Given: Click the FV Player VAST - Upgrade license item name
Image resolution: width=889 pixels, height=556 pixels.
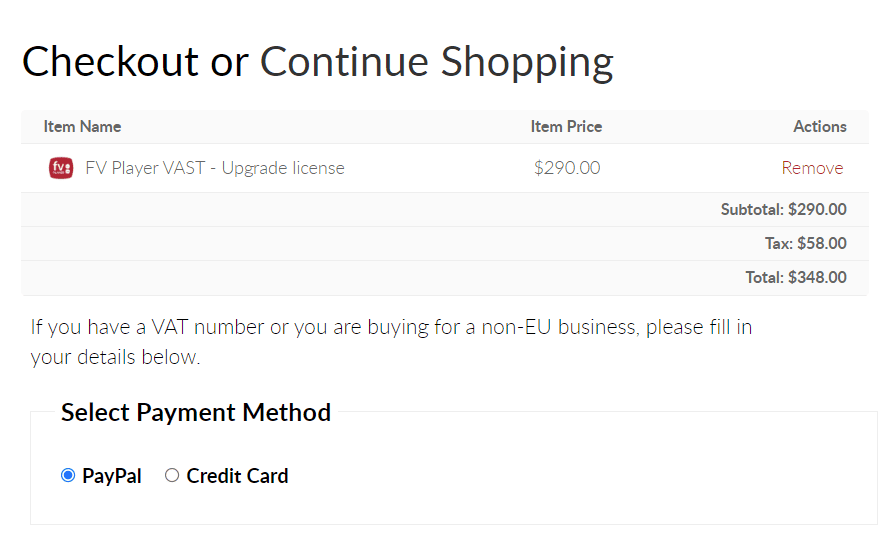Looking at the screenshot, I should pyautogui.click(x=215, y=168).
